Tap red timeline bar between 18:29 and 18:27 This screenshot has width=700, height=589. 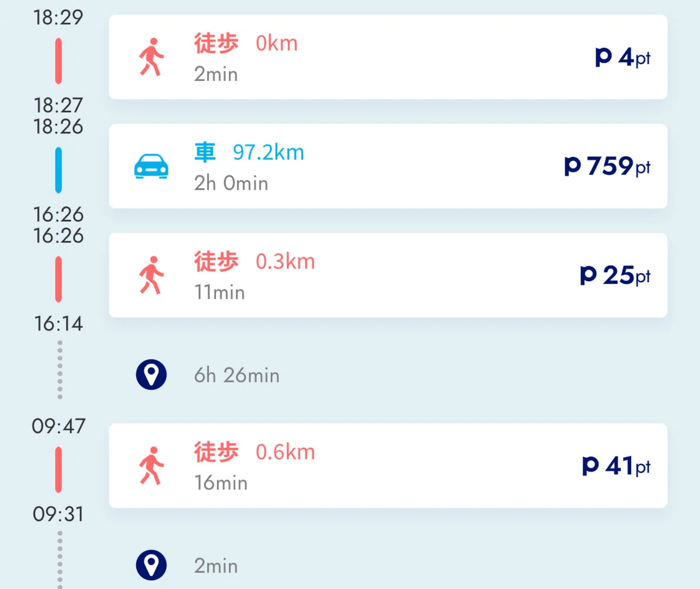[58, 61]
